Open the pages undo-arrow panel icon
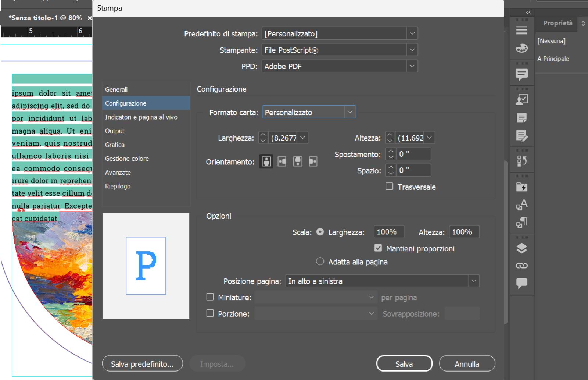The width and height of the screenshot is (588, 380). tap(521, 161)
